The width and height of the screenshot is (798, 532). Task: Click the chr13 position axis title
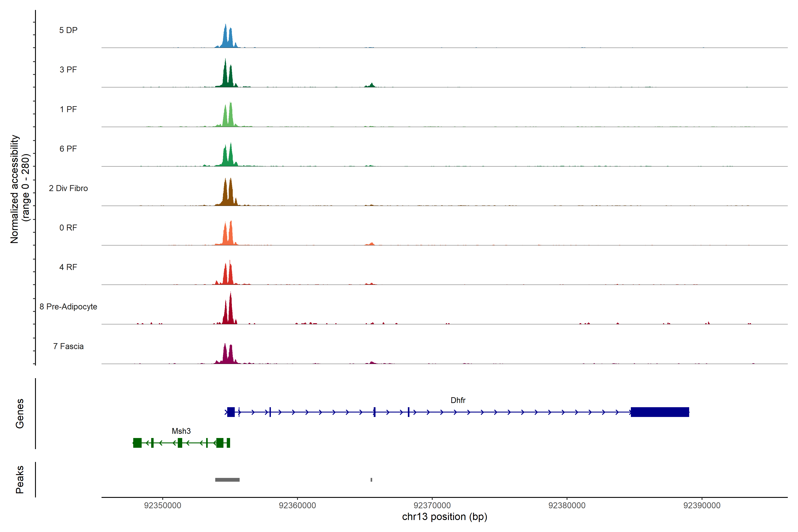point(444,517)
